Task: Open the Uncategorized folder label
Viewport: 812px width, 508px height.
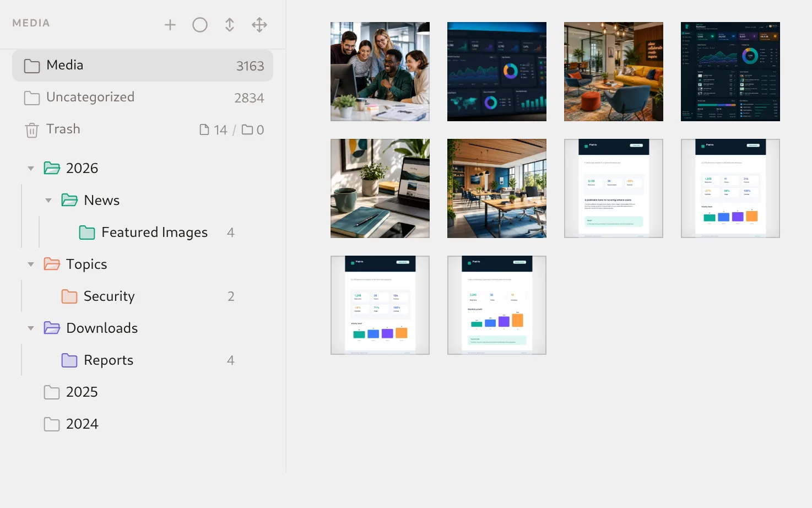Action: pyautogui.click(x=90, y=97)
